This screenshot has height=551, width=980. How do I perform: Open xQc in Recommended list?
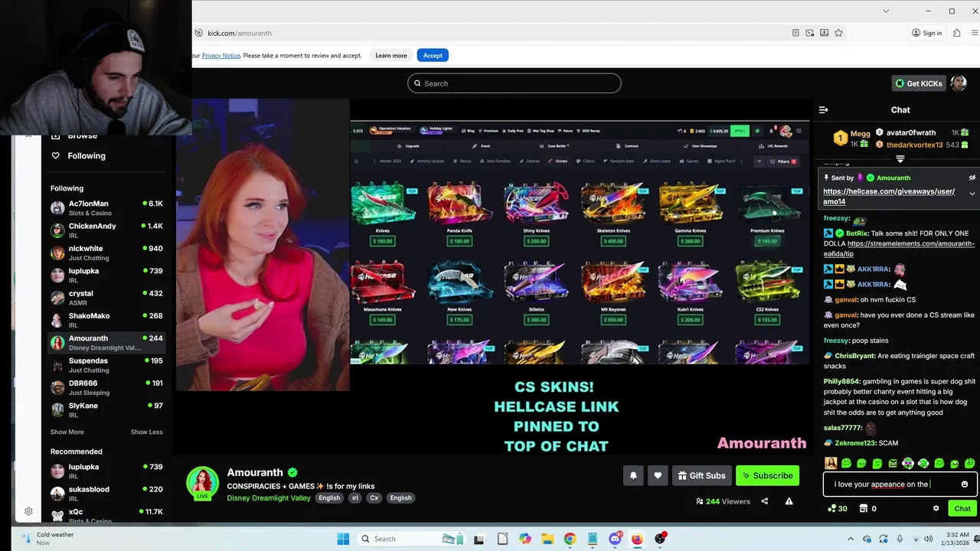[107, 516]
